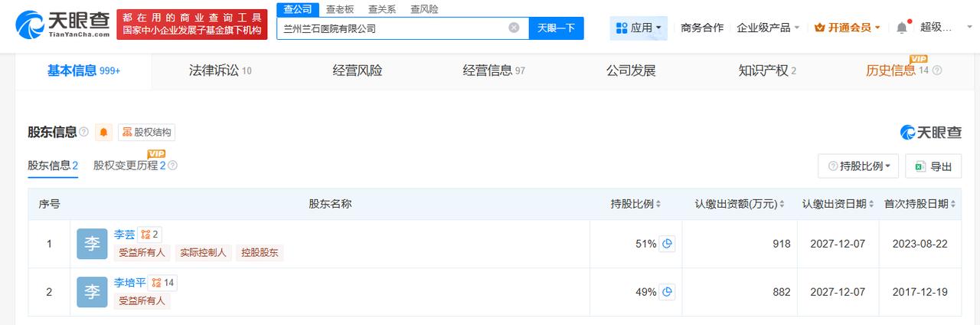Open the TianYanCha logo homepage
980x325 pixels.
[x=64, y=25]
